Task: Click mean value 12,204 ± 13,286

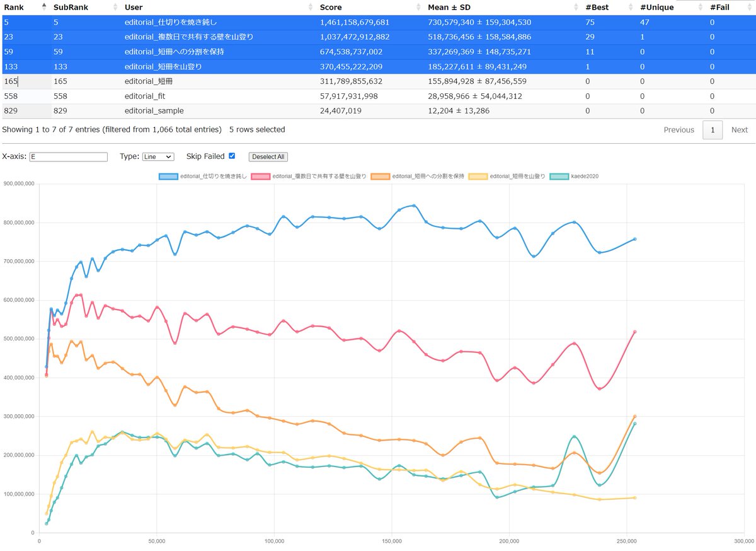Action: coord(459,110)
